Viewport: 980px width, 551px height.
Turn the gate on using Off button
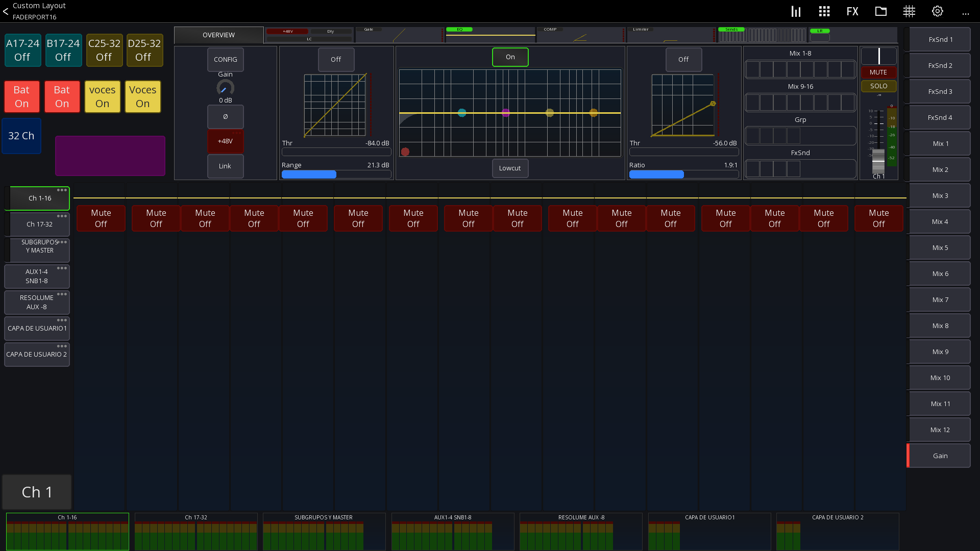pyautogui.click(x=336, y=60)
